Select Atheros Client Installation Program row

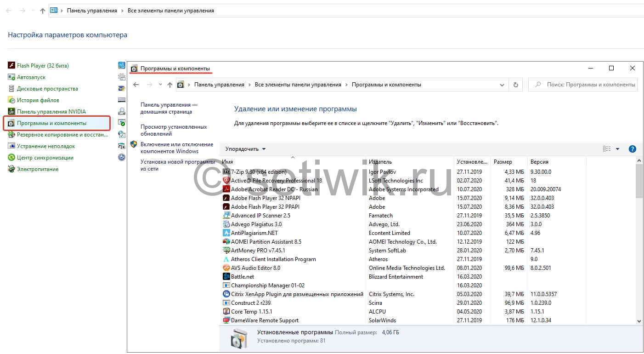(x=404, y=259)
